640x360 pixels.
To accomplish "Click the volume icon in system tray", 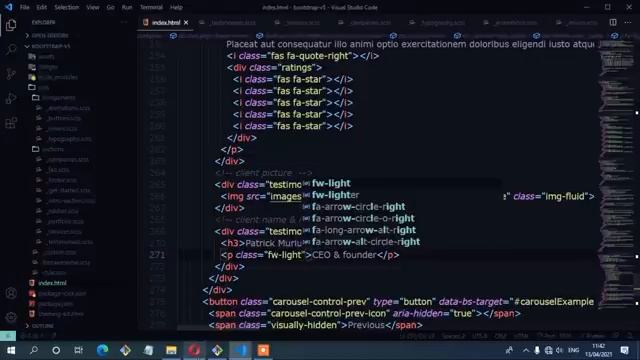I will (x=559, y=350).
